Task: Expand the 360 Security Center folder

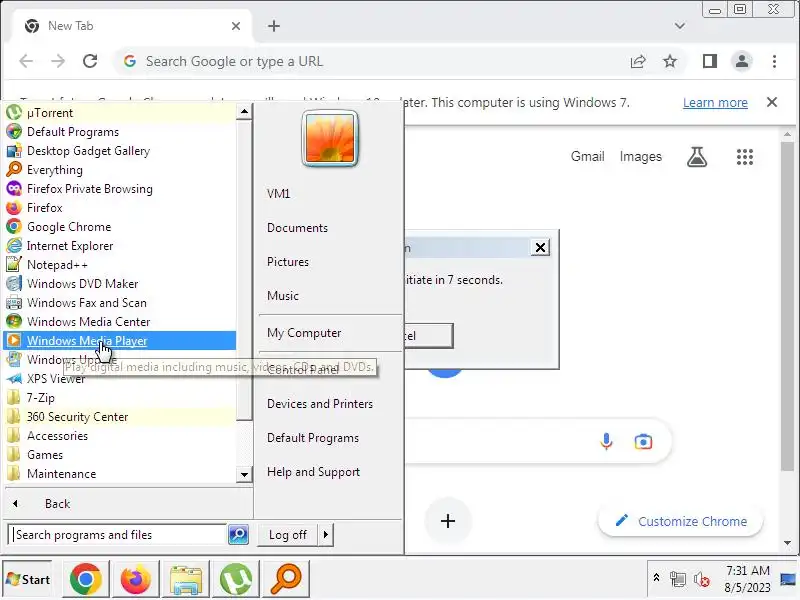Action: [x=120, y=417]
